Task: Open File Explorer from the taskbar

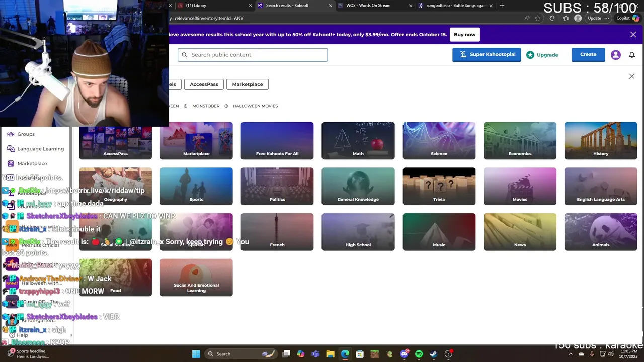Action: click(x=330, y=354)
